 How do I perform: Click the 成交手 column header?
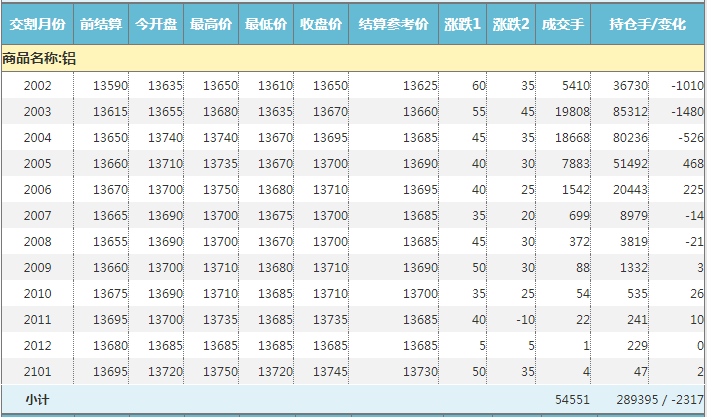[562, 23]
